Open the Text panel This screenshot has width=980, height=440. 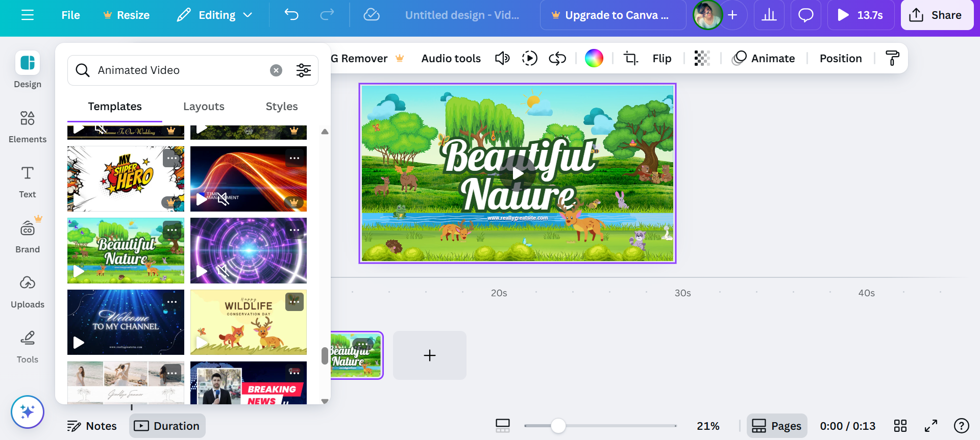pyautogui.click(x=28, y=182)
